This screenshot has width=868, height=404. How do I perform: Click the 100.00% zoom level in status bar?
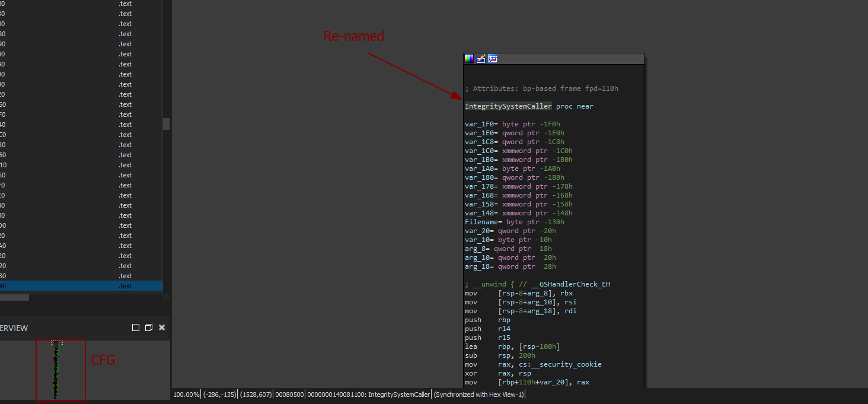coord(186,395)
